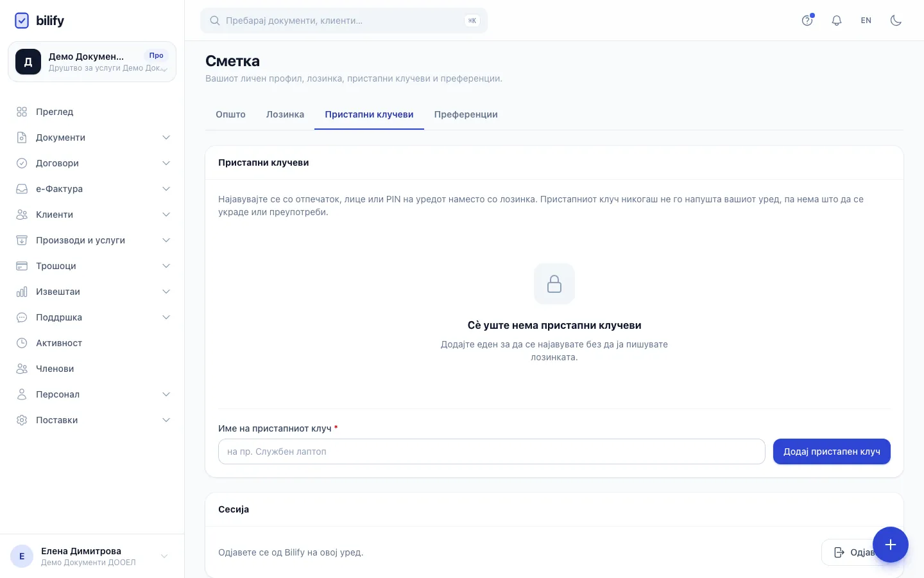This screenshot has height=578, width=924.
Task: Click the Додај пристапен клуч button
Action: click(832, 451)
